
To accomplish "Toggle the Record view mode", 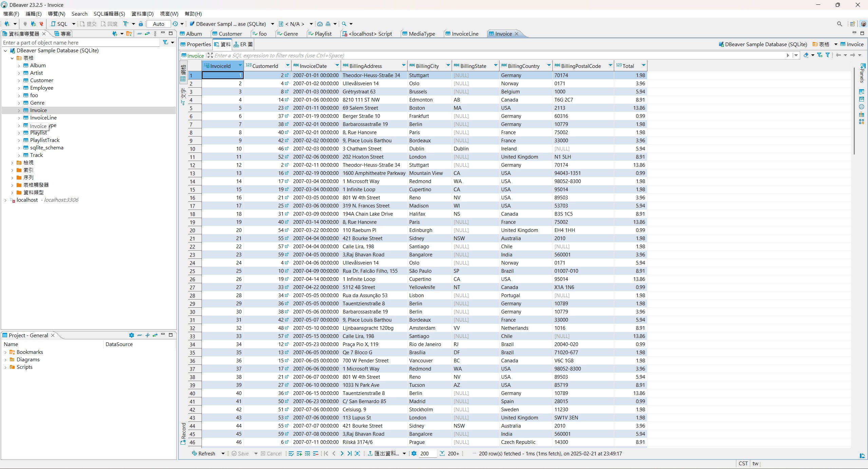I will click(x=184, y=434).
